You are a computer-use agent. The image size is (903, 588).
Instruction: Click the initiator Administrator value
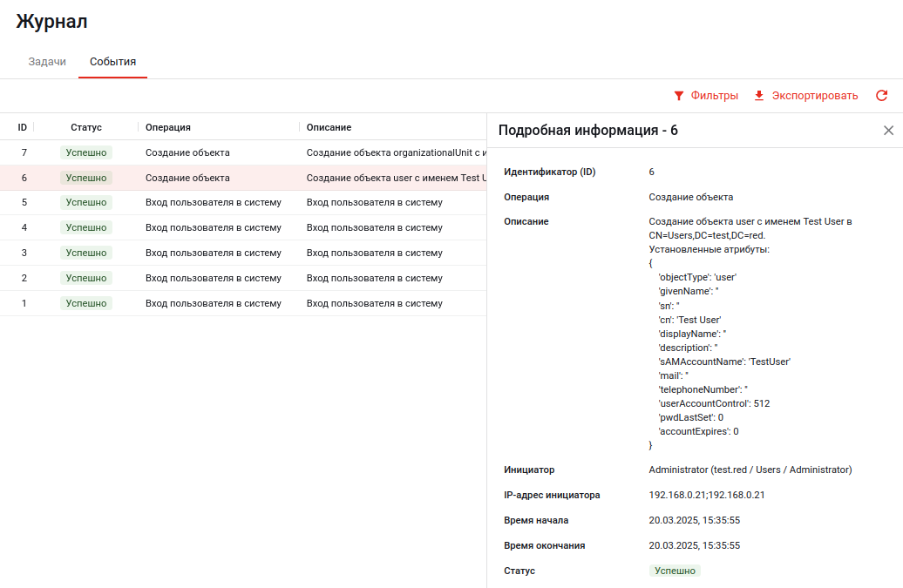click(x=750, y=470)
